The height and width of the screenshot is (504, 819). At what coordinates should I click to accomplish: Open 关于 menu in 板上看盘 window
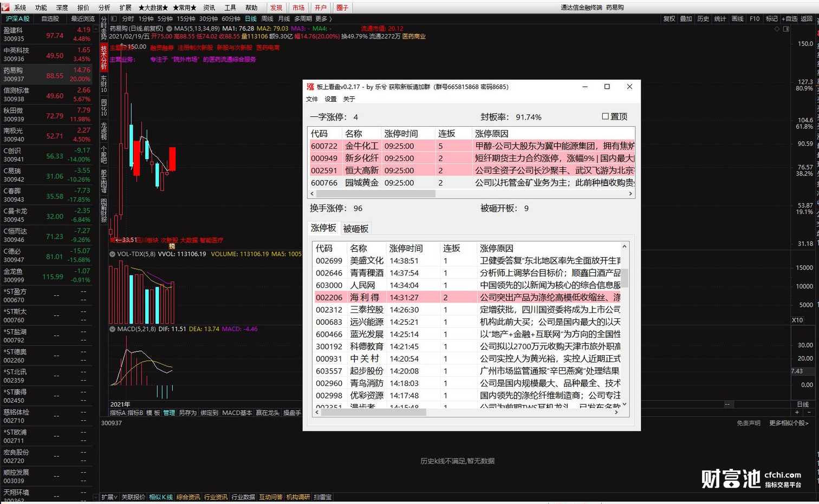pyautogui.click(x=349, y=99)
